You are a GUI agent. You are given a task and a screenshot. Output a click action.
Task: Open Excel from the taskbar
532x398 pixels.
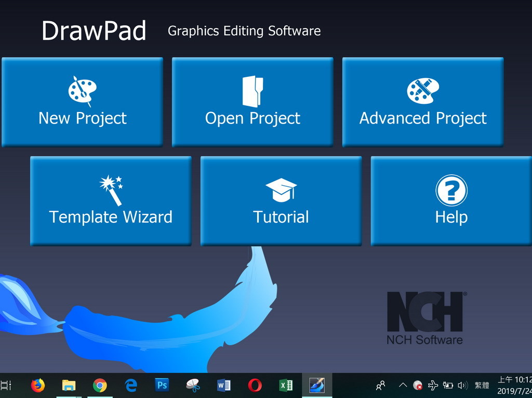[x=285, y=385]
